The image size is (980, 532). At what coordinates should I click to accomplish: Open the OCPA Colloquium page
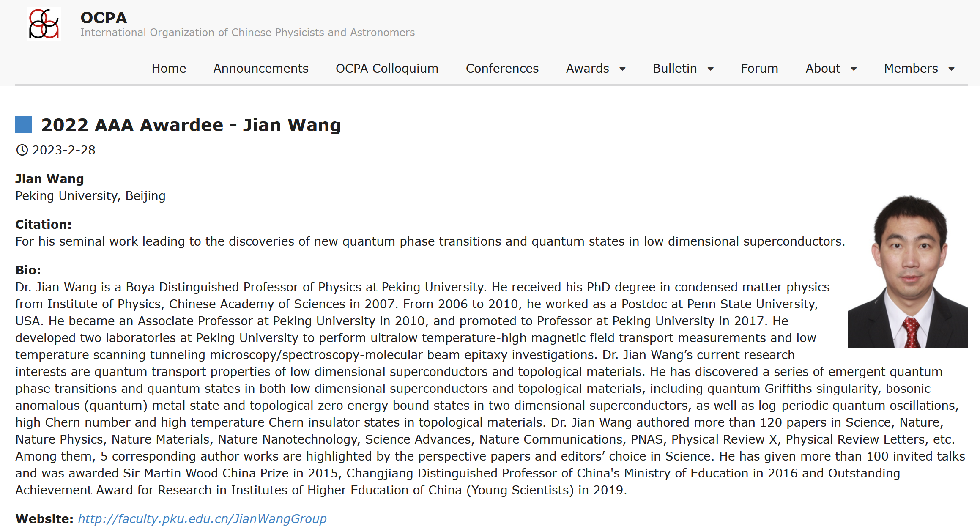tap(387, 69)
